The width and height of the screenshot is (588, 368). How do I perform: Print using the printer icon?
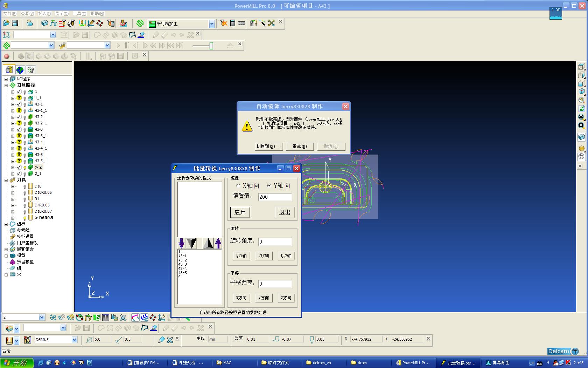pos(30,23)
